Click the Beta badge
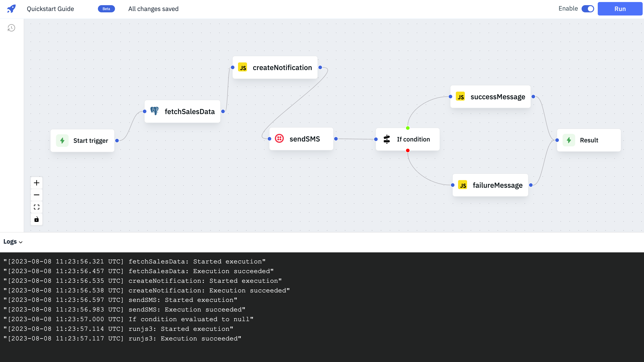This screenshot has width=644, height=362. [x=106, y=9]
